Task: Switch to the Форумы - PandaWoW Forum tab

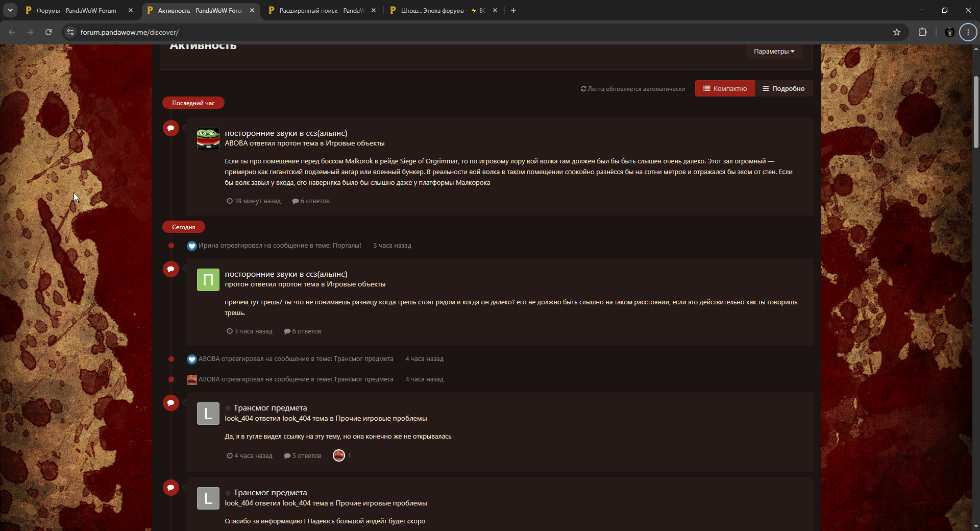Action: [76, 10]
